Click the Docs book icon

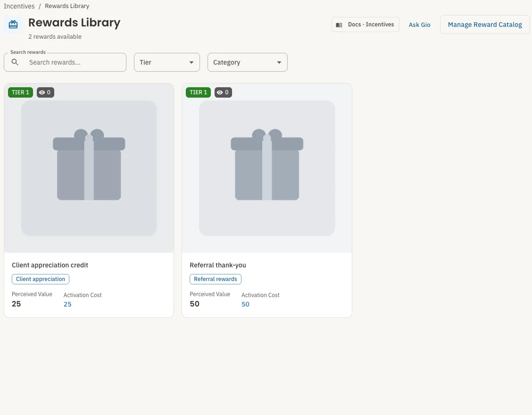[339, 25]
